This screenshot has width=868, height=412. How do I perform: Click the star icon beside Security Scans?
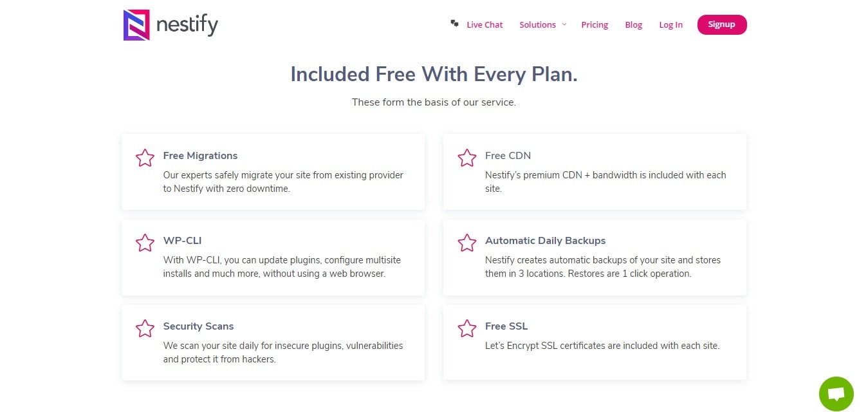(x=145, y=329)
